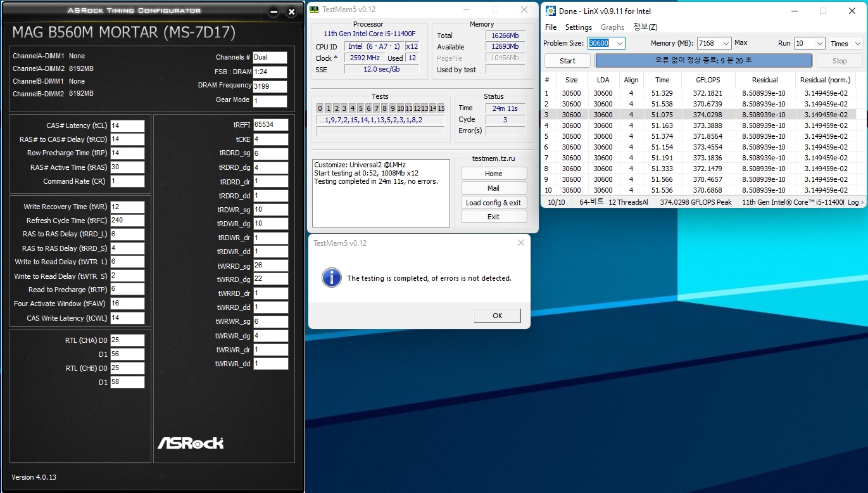Open the 정보(Z) menu in LinX
This screenshot has width=868, height=493.
(x=646, y=27)
